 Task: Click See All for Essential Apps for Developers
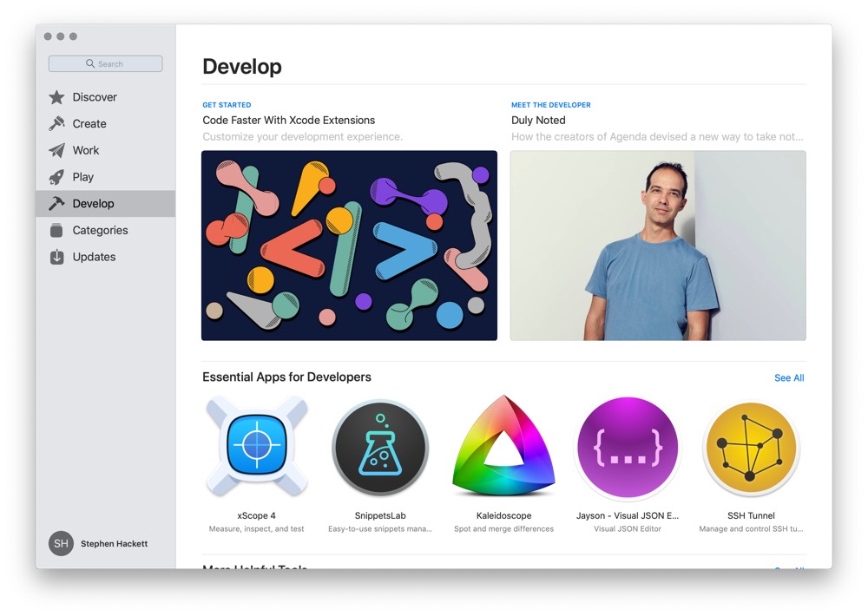(x=789, y=377)
